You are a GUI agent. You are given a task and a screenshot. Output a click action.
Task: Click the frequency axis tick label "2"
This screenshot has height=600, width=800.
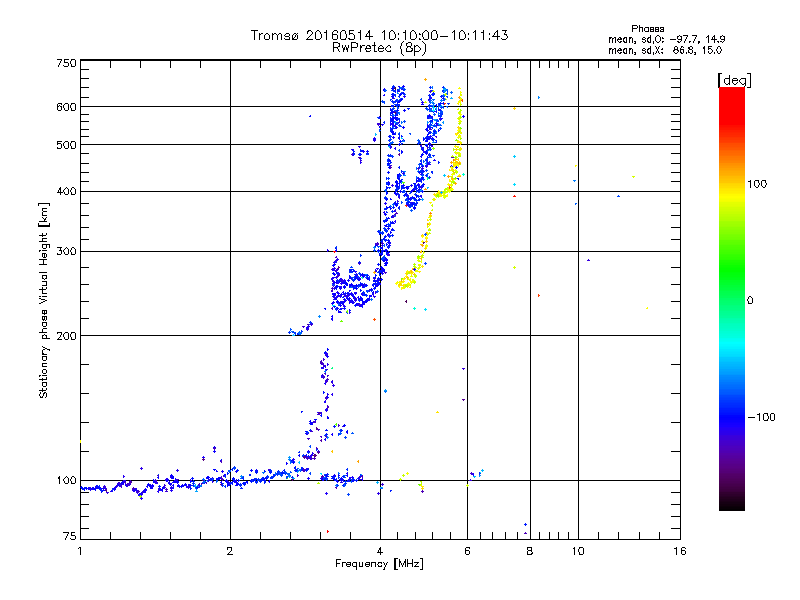(230, 551)
